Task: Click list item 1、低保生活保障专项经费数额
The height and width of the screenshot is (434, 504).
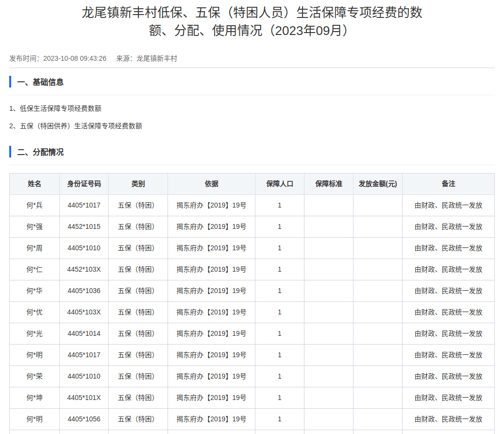Action: 55,108
